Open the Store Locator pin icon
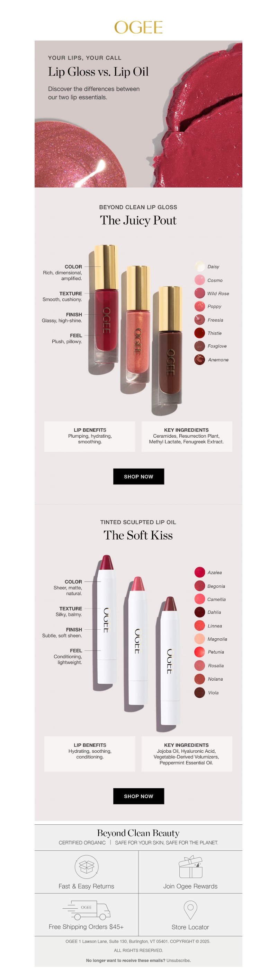The width and height of the screenshot is (277, 980). (x=190, y=910)
